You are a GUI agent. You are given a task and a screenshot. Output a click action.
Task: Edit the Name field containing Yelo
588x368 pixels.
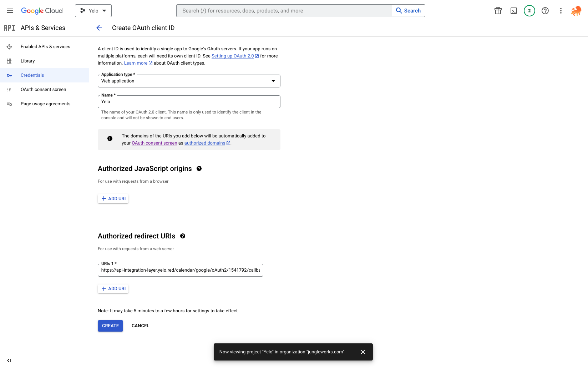189,102
